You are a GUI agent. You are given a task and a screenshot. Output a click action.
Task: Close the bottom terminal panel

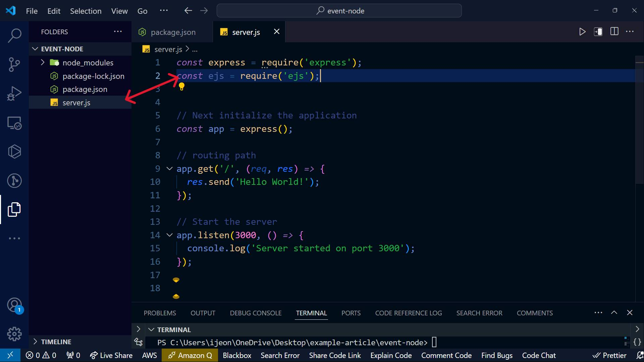pyautogui.click(x=630, y=313)
